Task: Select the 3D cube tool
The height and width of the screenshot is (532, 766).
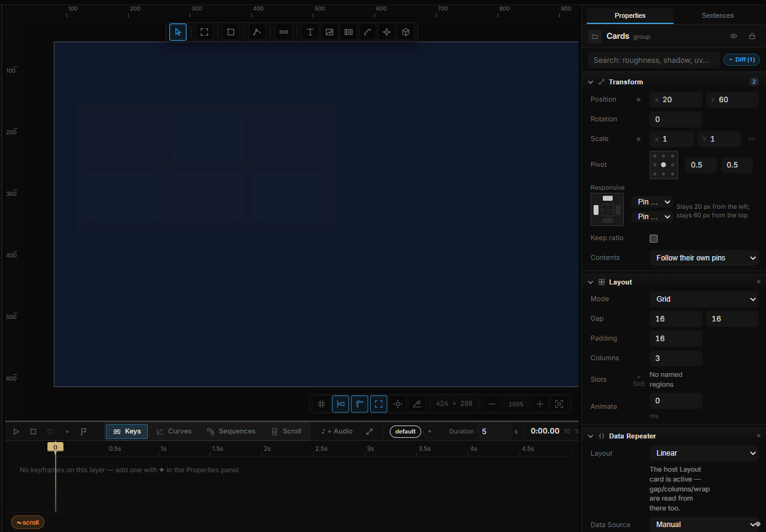Action: 406,32
